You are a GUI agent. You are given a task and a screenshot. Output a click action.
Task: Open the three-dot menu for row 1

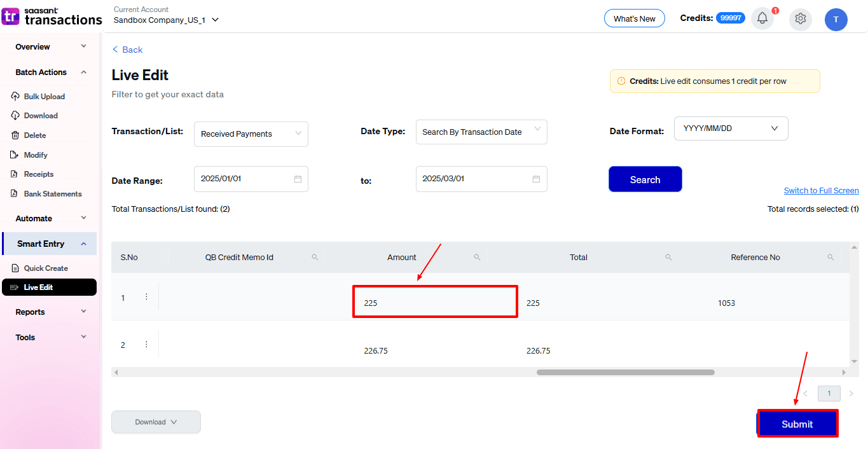pos(146,297)
